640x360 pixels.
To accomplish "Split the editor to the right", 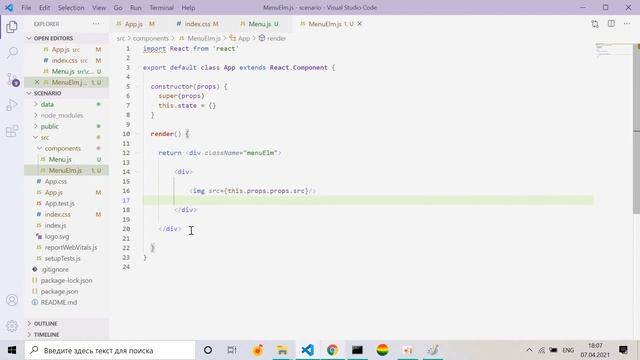I will pos(611,24).
